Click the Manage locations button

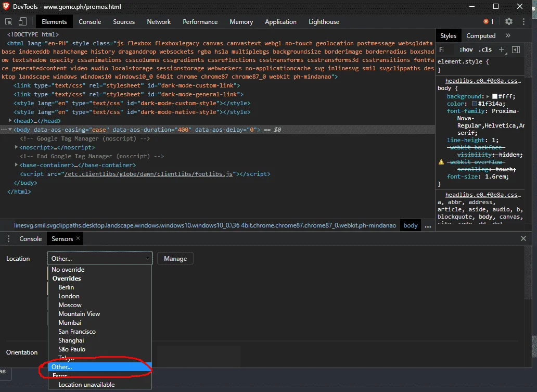click(175, 258)
